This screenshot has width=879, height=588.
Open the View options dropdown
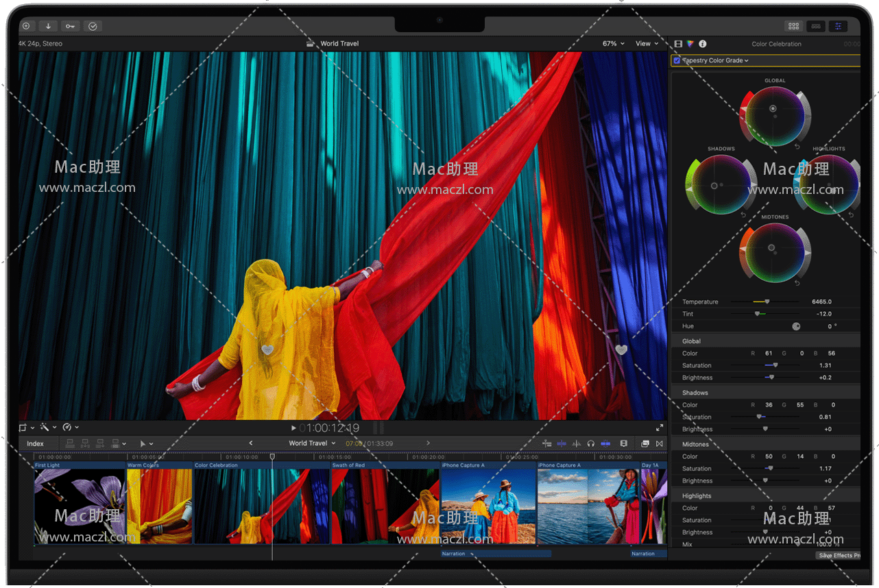pyautogui.click(x=647, y=44)
